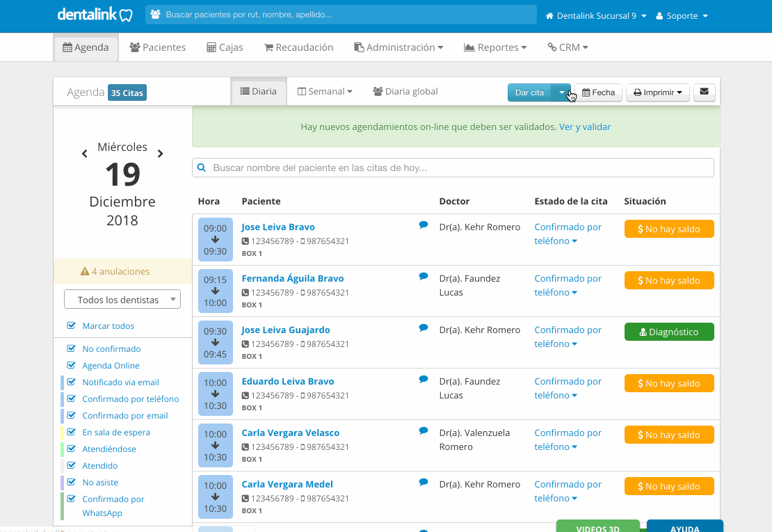Click phone icon under Carla Vergara Velasco
This screenshot has width=772, height=532.
click(x=246, y=447)
